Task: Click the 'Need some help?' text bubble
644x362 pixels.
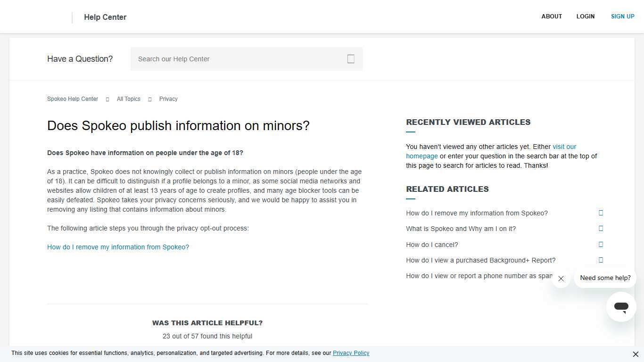Action: point(605,278)
